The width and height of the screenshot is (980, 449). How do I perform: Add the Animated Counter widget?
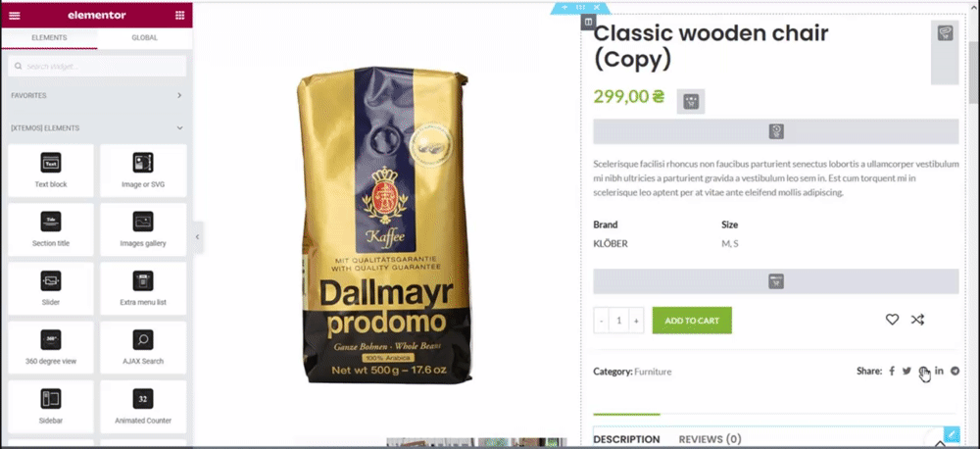[143, 407]
